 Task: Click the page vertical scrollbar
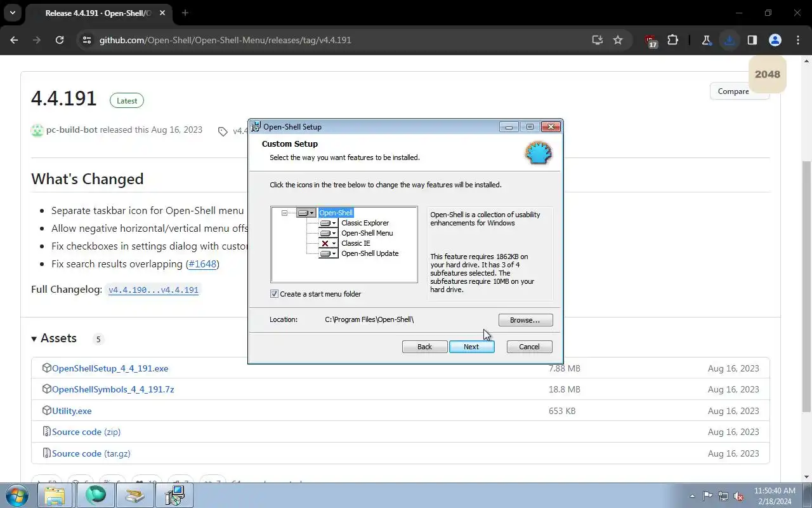(x=806, y=286)
